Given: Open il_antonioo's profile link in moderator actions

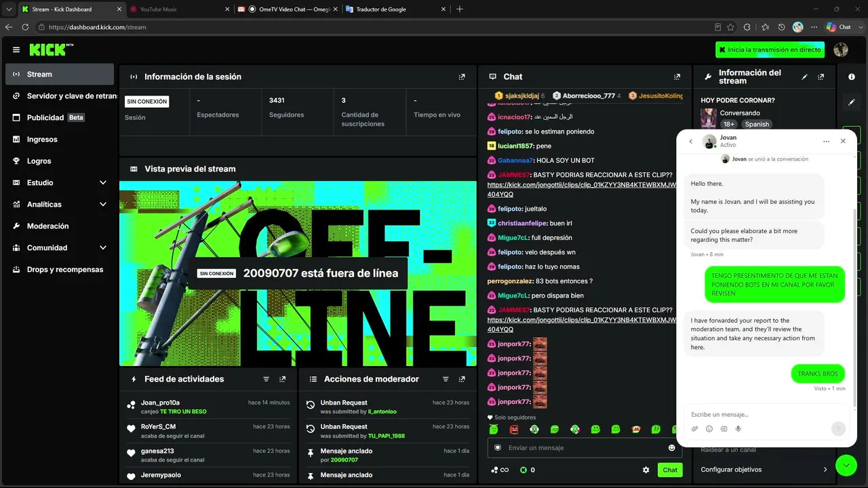Looking at the screenshot, I should pyautogui.click(x=382, y=411).
